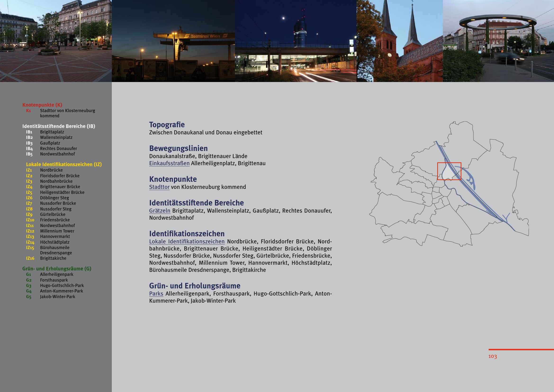
Task: Click the red rectangle on Vienna map
Action: coord(449,171)
